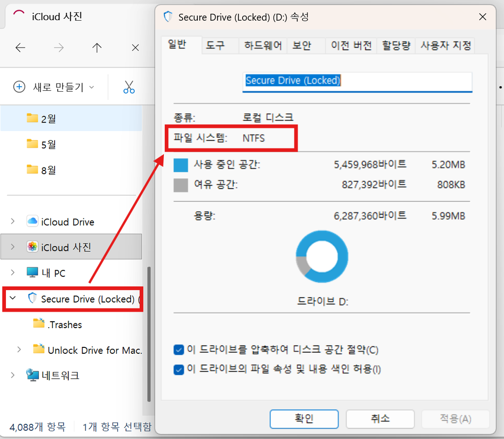The image size is (504, 439).
Task: Select Secure Drive (Locked) in navigation tree
Action: point(73,299)
